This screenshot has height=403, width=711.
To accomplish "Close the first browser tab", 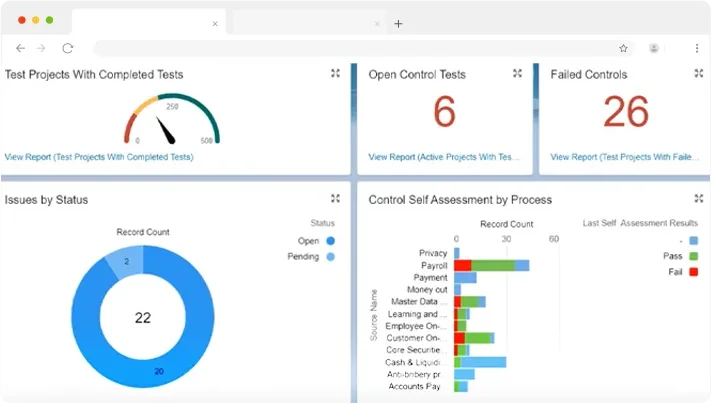I will tap(215, 23).
